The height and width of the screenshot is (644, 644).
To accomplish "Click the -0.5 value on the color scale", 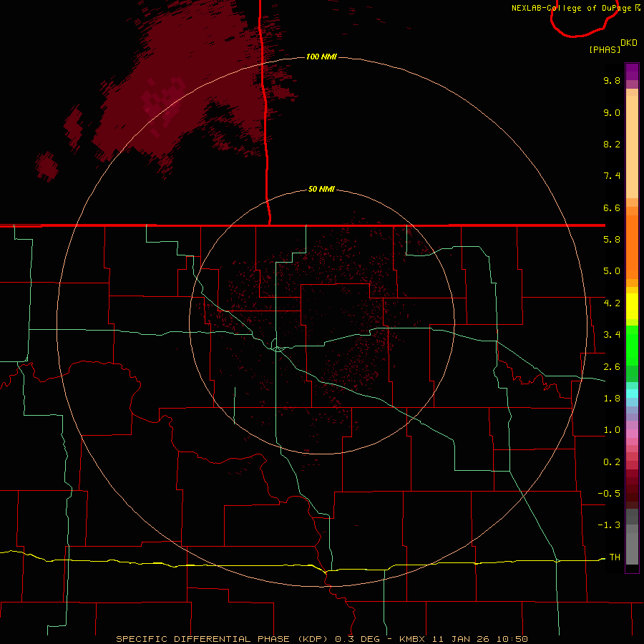I will tap(609, 494).
